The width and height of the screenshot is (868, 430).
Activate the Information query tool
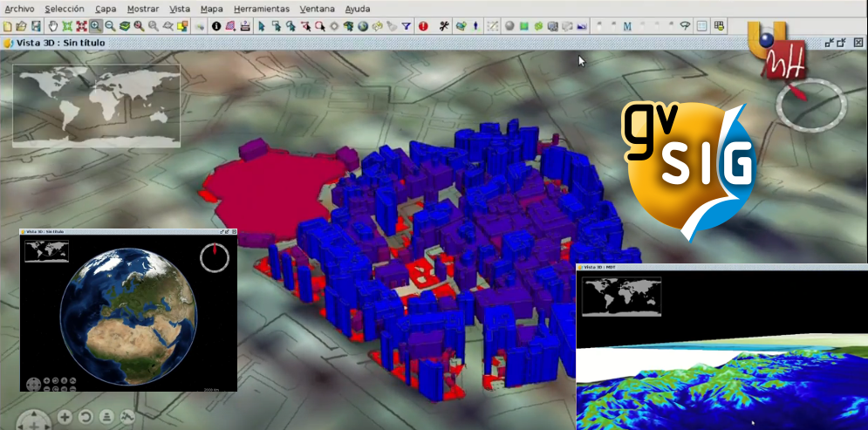[216, 26]
